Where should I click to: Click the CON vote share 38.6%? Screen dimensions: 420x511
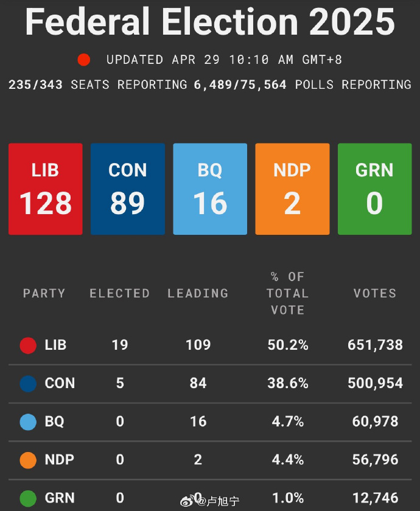[x=288, y=383]
